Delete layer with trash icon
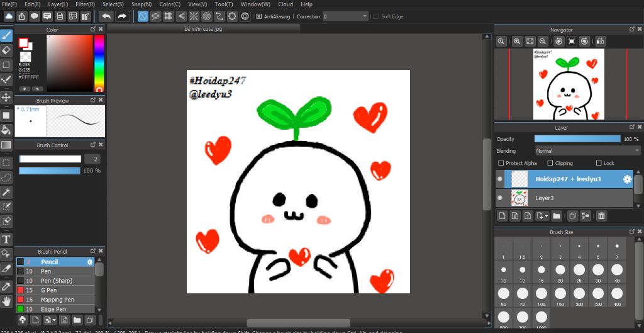Viewport: 644px width, 333px height. 601,216
